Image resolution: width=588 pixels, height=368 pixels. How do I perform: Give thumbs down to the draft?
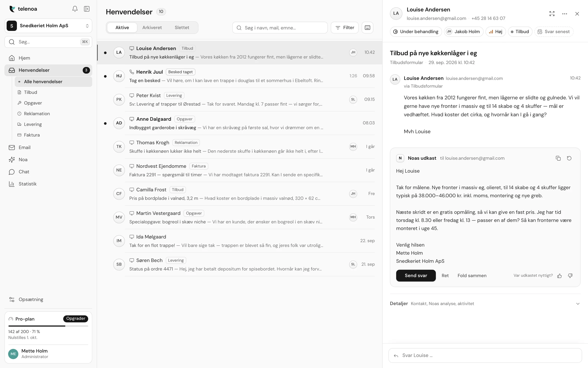(570, 276)
